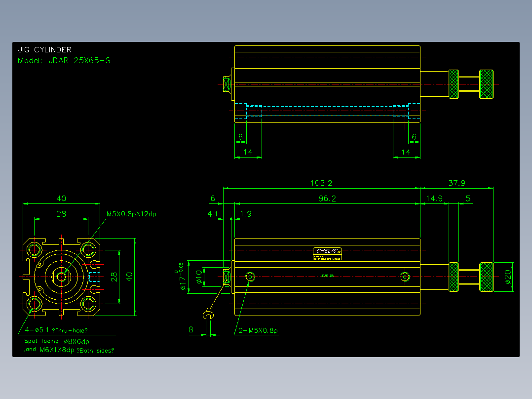This screenshot has width=532, height=399.
Task: Click the right 14 dimension in top view
Action: click(406, 152)
